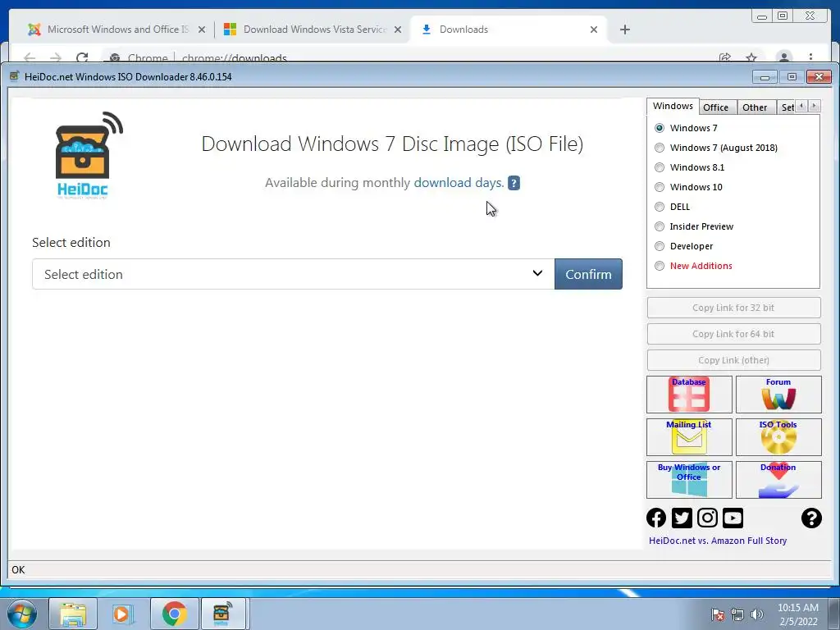Switch to the Windows tab
Image resolution: width=840 pixels, height=630 pixels.
coord(673,106)
